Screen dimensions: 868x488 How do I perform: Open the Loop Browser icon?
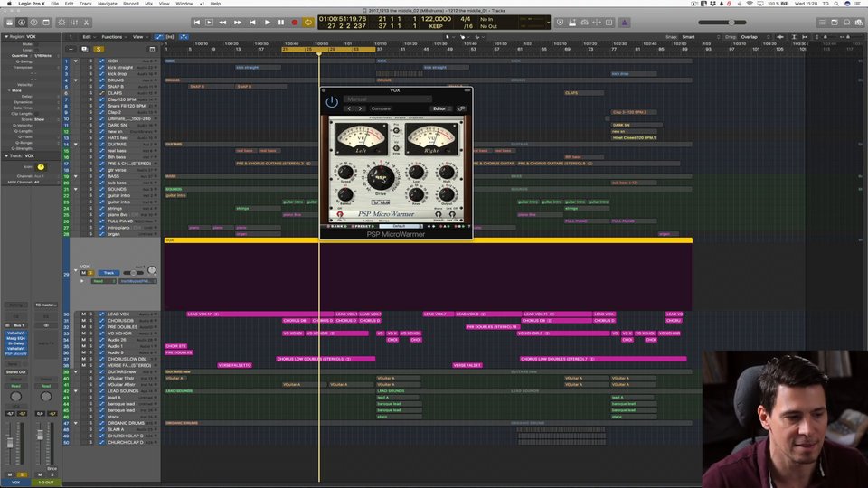[846, 23]
